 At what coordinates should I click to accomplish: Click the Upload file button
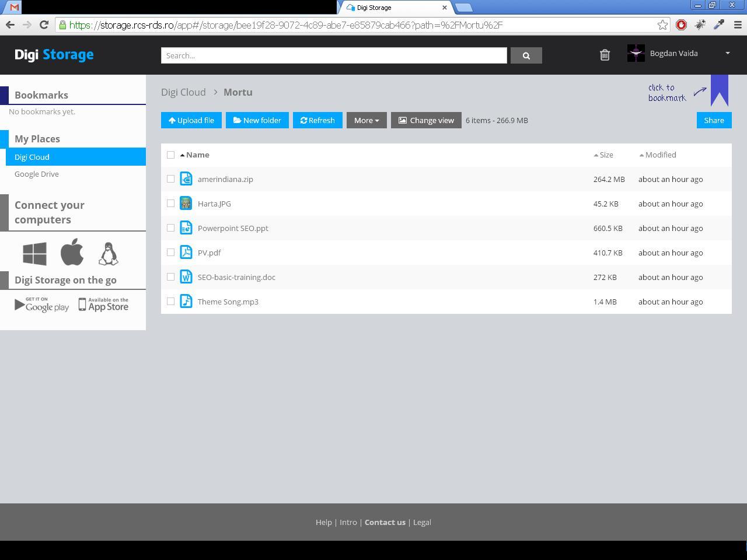click(x=191, y=120)
